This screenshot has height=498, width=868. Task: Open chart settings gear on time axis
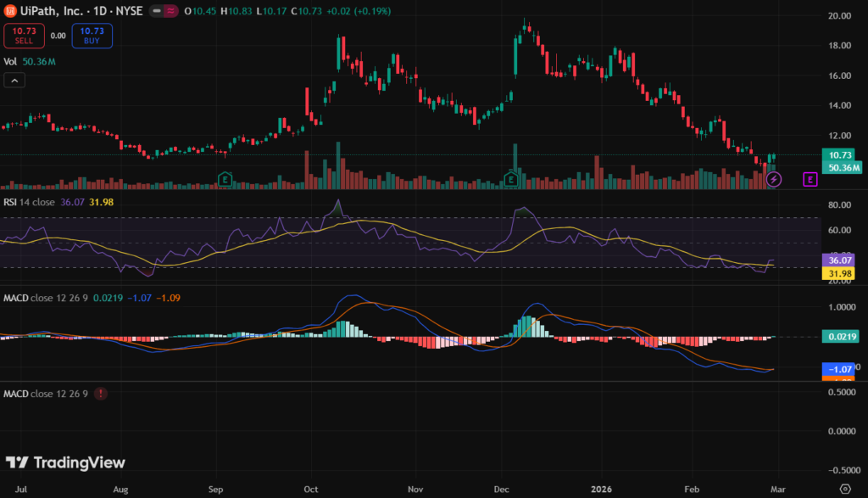843,490
